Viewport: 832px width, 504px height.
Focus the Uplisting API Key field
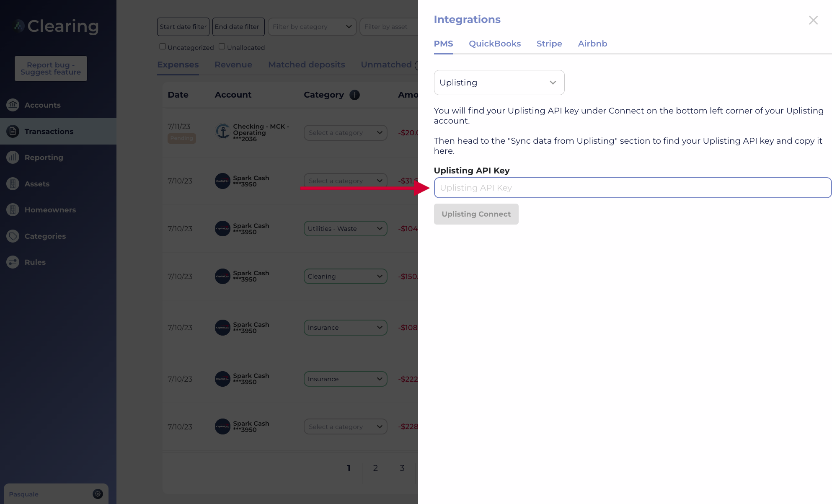pos(633,188)
